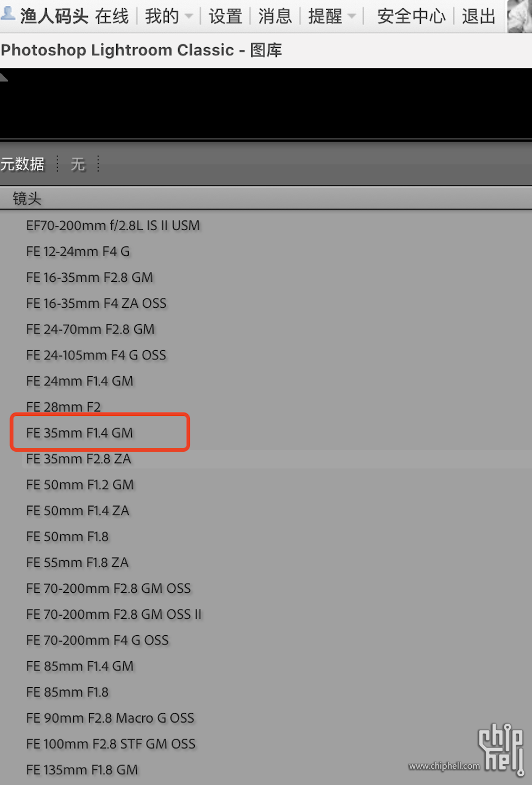Select lens FE 24mm F1.4 GM
Screen dimensions: 532x785
80,381
